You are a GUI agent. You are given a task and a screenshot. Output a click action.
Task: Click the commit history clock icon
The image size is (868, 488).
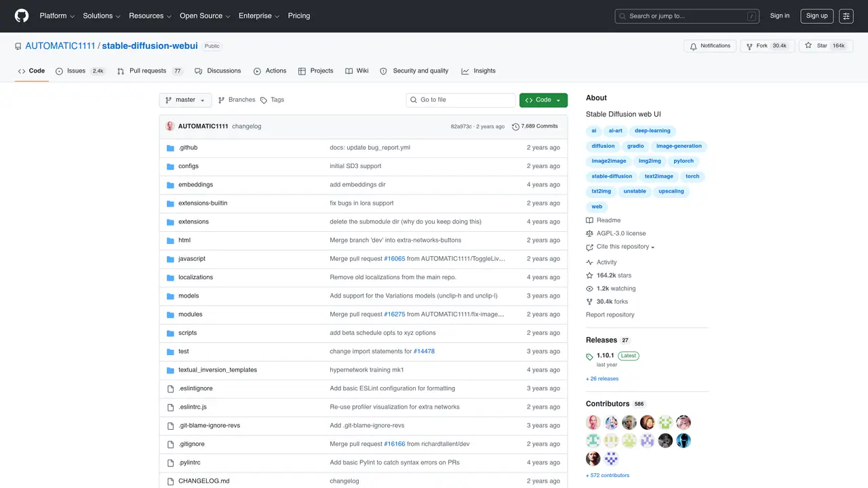pyautogui.click(x=515, y=127)
